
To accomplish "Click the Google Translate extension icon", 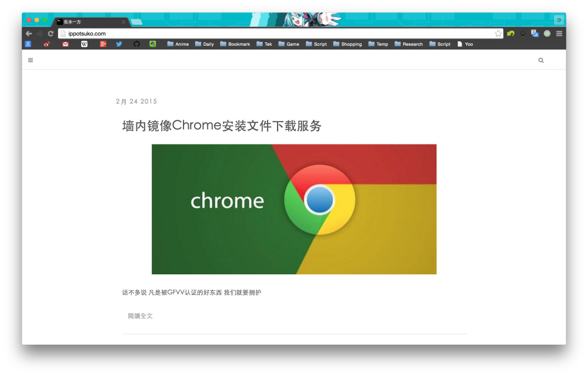I will (x=534, y=33).
